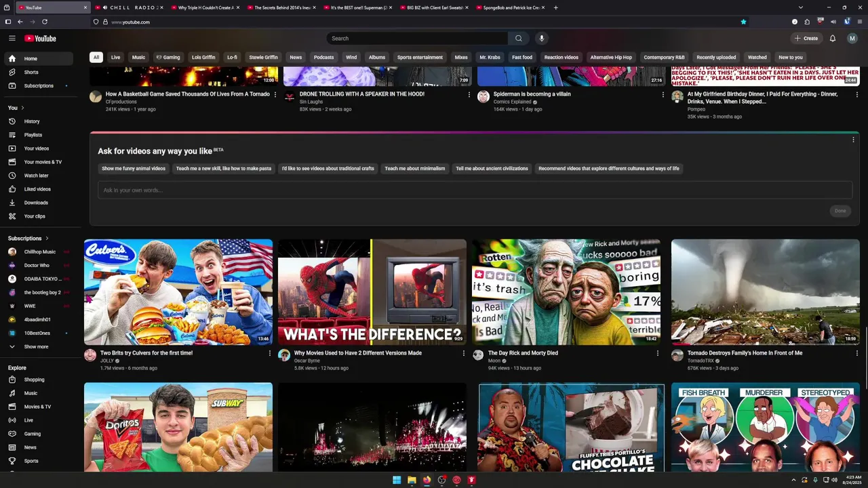Screen dimensions: 868x488
Task: Select the Watched filter chip
Action: click(x=757, y=58)
